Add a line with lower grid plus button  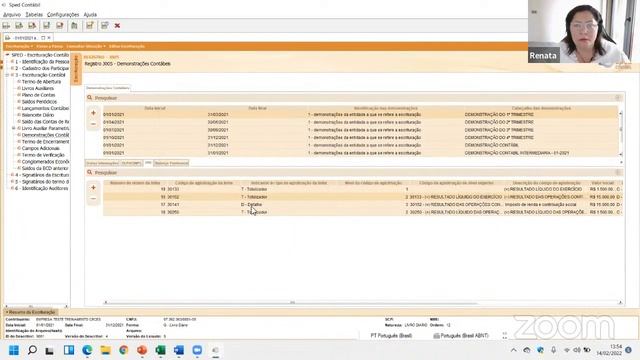click(93, 187)
